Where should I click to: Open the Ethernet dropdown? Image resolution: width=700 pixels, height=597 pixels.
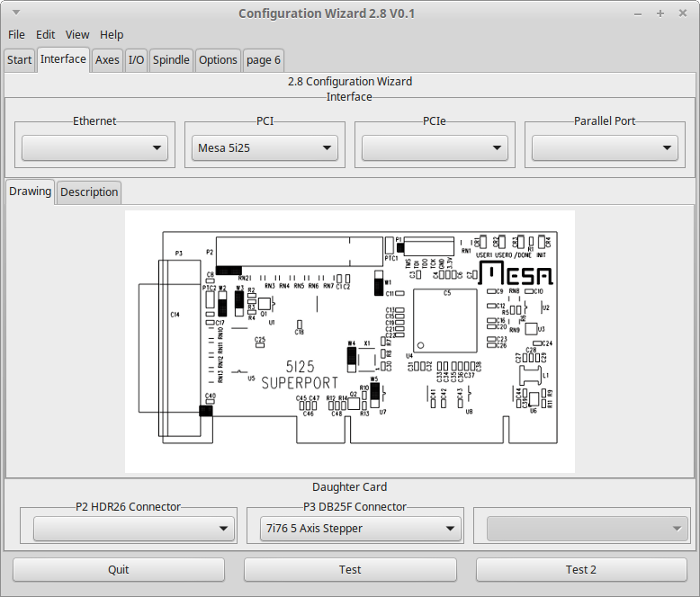pos(94,147)
